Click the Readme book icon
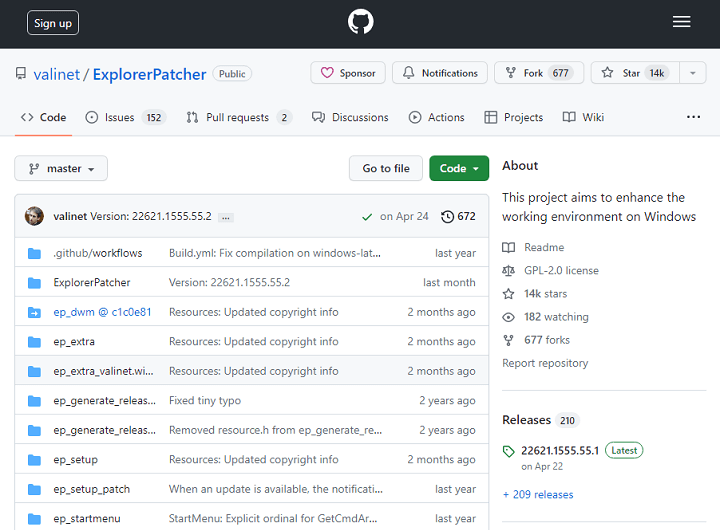720x530 pixels. (x=508, y=248)
